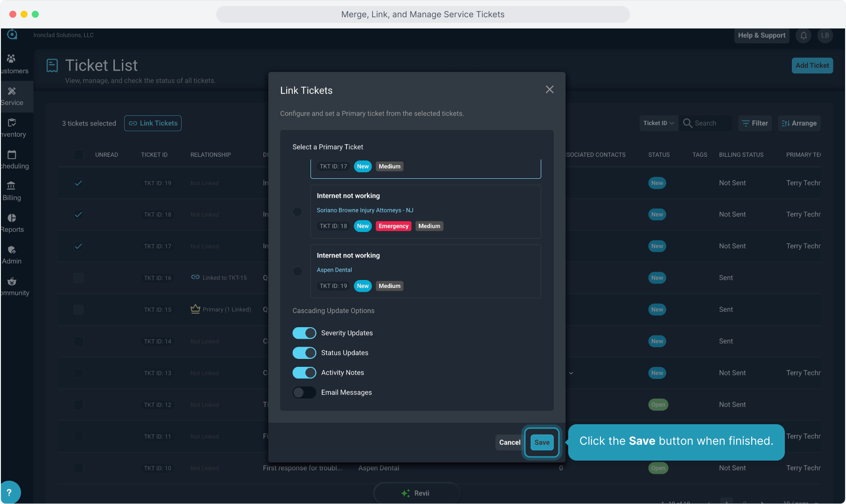The height and width of the screenshot is (504, 846).
Task: Open the Customers sidebar icon
Action: 11,59
